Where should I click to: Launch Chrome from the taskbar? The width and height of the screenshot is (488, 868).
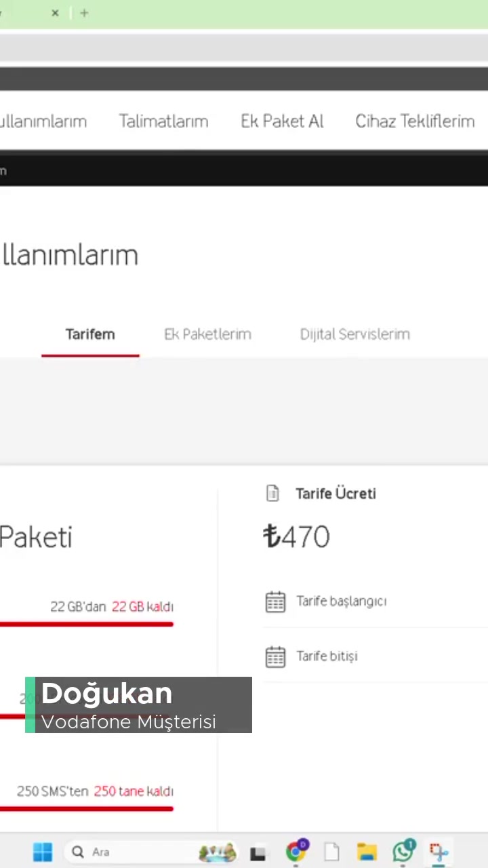click(x=297, y=852)
